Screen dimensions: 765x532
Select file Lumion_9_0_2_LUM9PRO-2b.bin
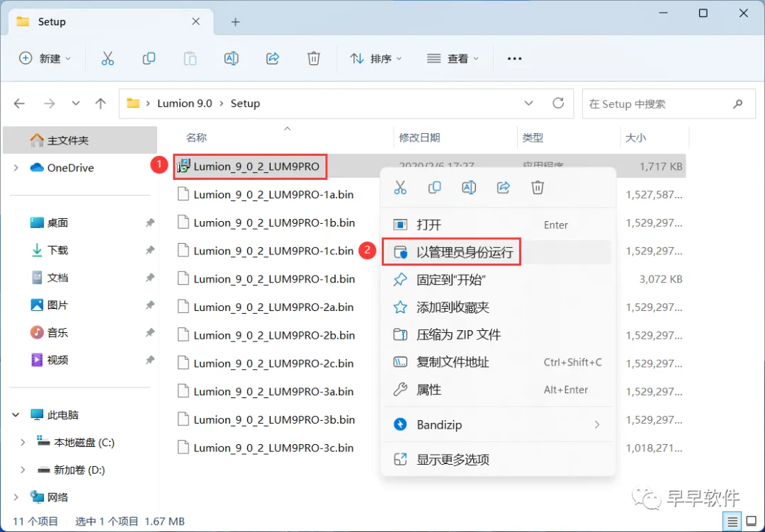pyautogui.click(x=274, y=335)
